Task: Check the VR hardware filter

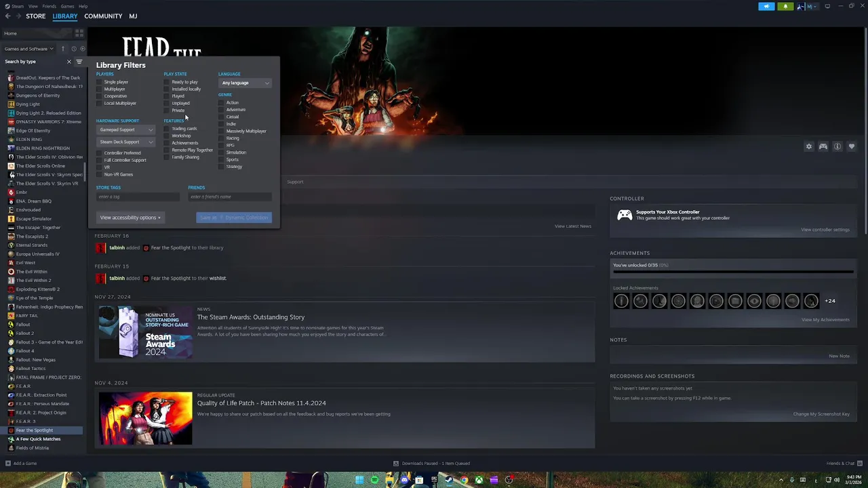Action: click(99, 167)
